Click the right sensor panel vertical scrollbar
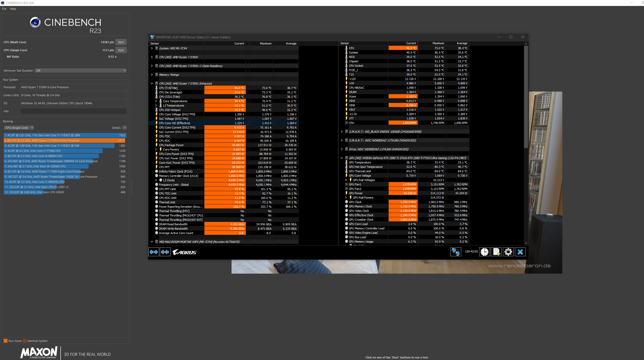 pyautogui.click(x=526, y=97)
